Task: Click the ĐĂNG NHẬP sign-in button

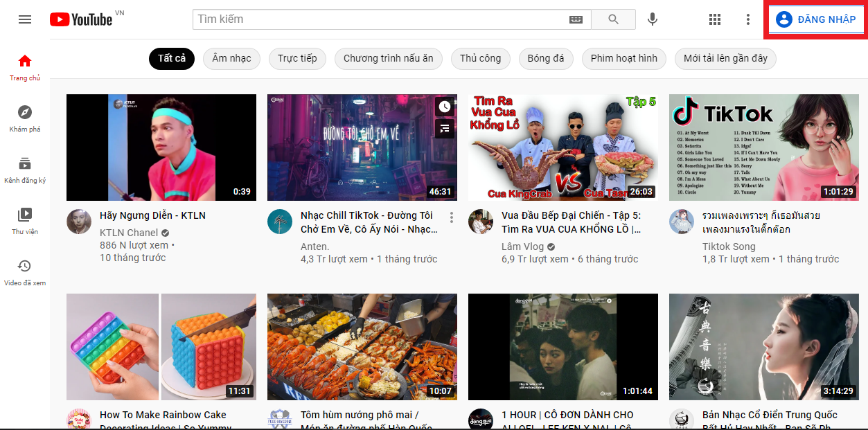Action: tap(815, 19)
